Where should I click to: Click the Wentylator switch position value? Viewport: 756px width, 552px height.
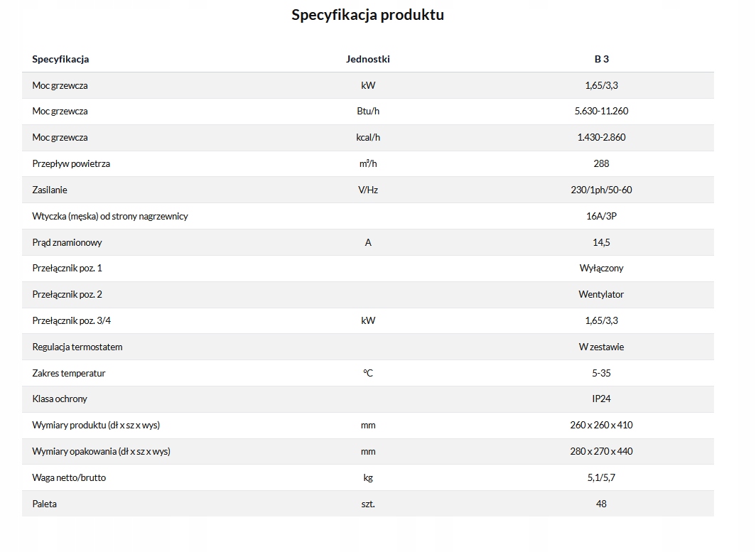(x=601, y=294)
